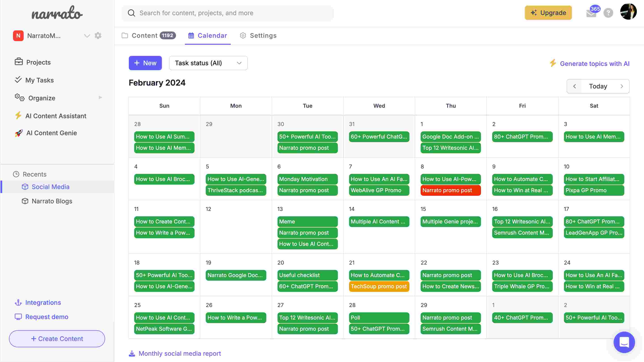Click the search content input field
Image resolution: width=644 pixels, height=362 pixels.
tap(227, 13)
